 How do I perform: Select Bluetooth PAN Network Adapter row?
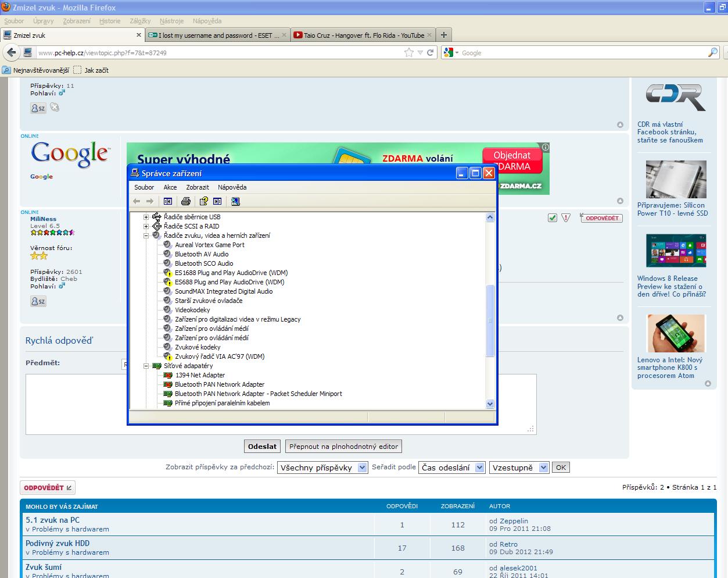(220, 384)
